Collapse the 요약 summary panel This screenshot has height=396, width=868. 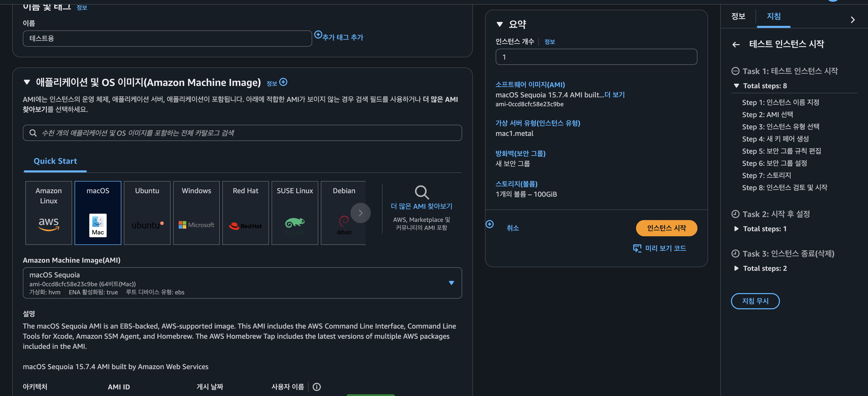500,24
